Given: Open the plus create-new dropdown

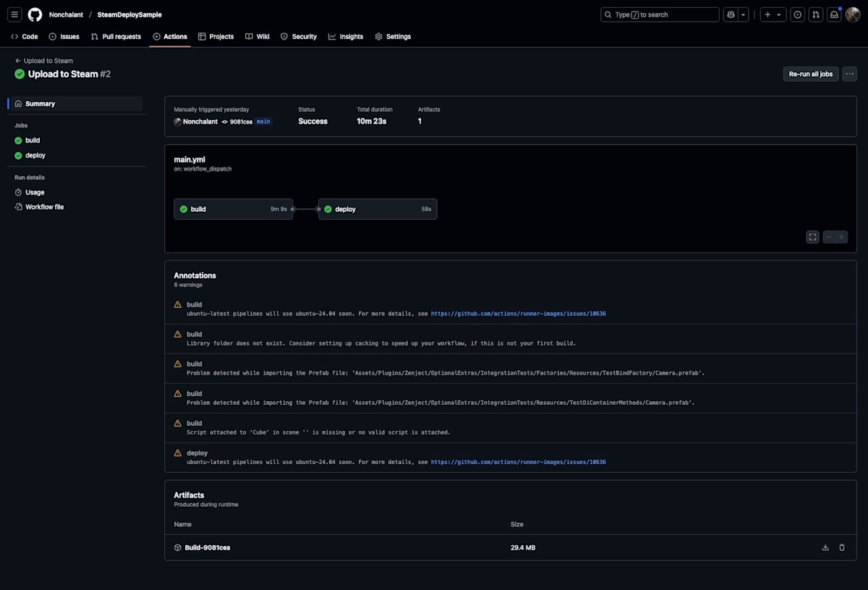Looking at the screenshot, I should pos(773,14).
